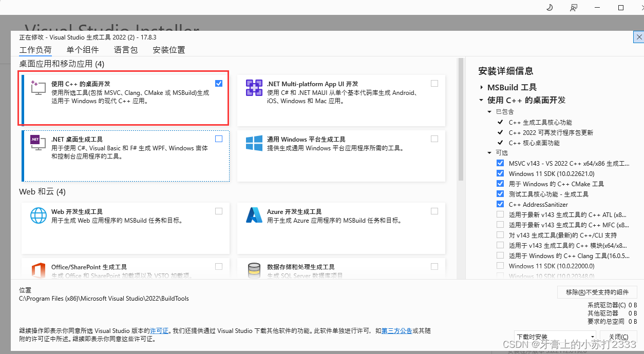This screenshot has width=644, height=354.
Task: Uncheck C++ CMake tools for Windows
Action: click(500, 184)
